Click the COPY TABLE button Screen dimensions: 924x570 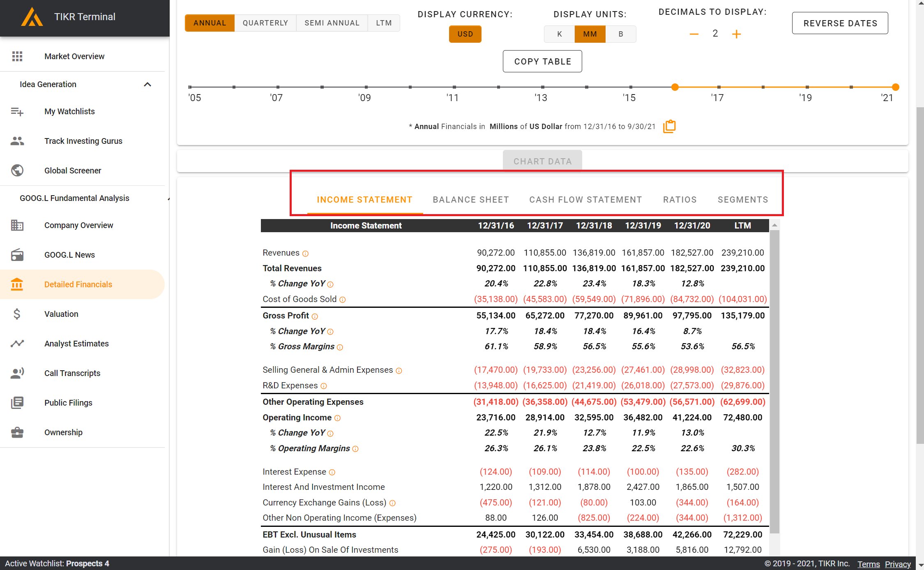click(x=542, y=61)
